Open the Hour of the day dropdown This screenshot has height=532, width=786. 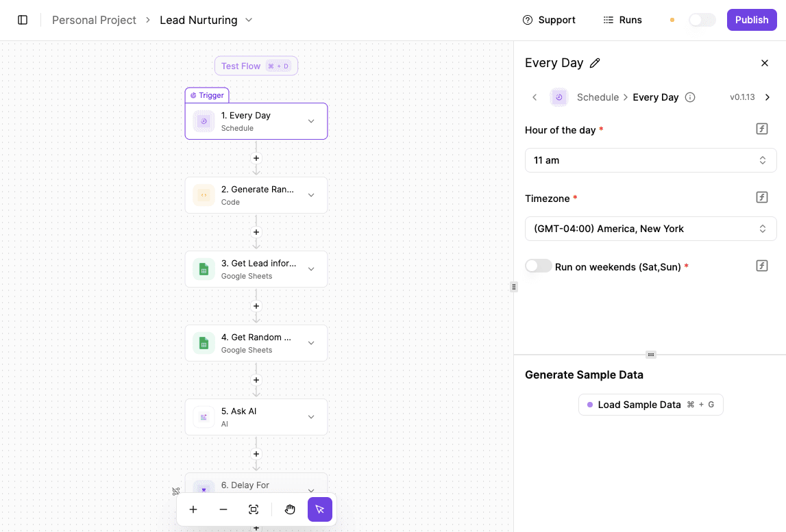650,160
